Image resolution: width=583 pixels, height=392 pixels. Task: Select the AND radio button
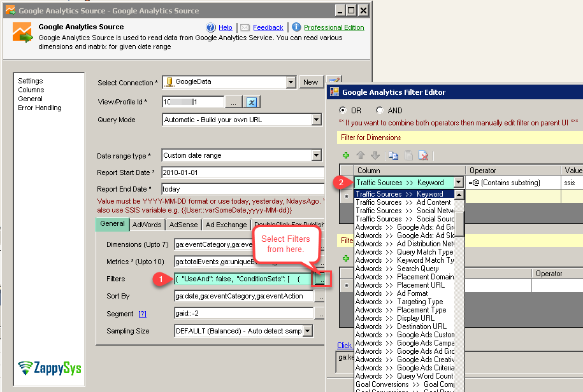click(379, 110)
